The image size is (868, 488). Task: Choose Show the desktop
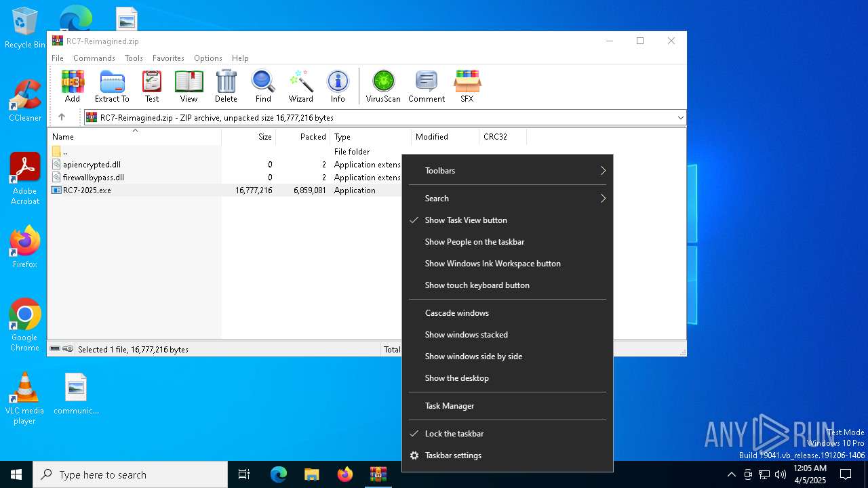click(x=507, y=378)
